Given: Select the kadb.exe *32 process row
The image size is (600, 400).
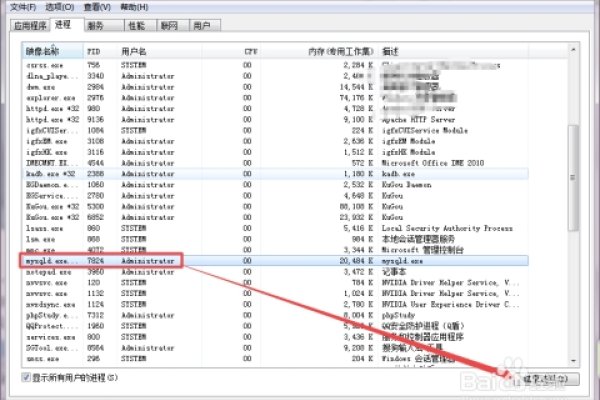Looking at the screenshot, I should pyautogui.click(x=276, y=174).
